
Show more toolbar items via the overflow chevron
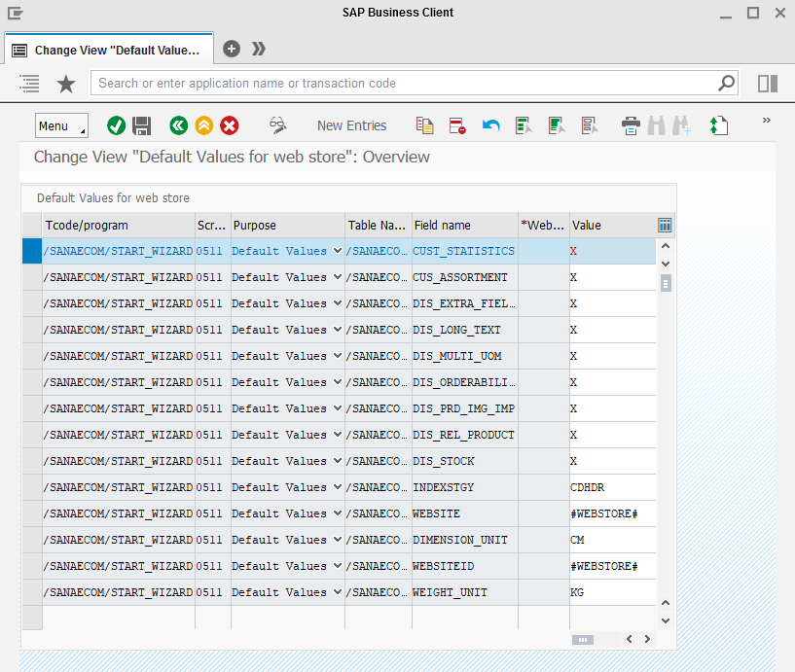tap(766, 121)
